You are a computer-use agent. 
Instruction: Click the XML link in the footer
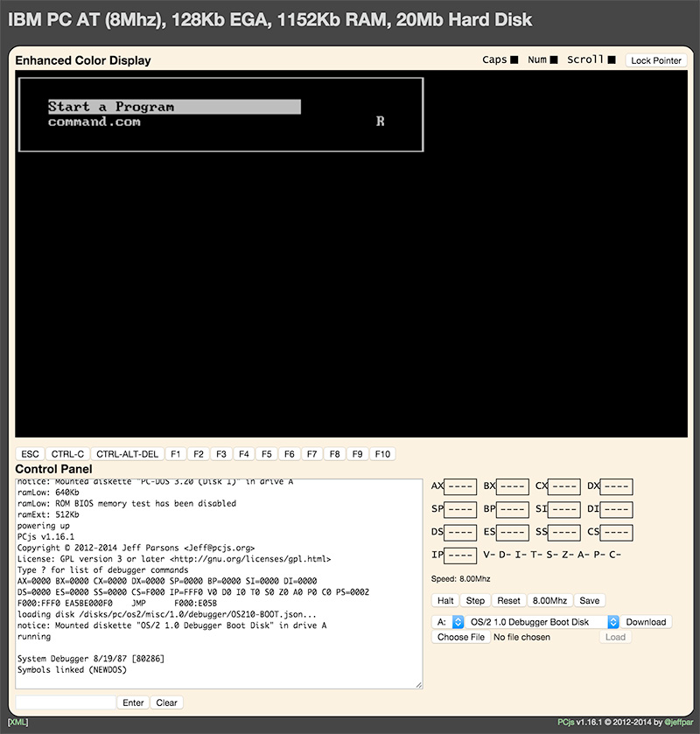pos(17,721)
